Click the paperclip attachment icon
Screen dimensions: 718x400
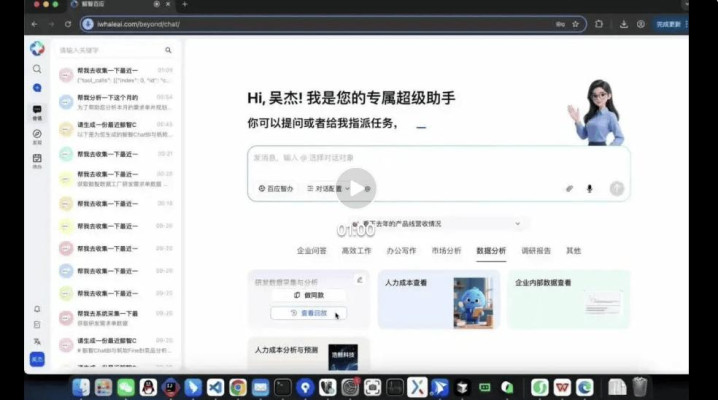click(x=569, y=188)
